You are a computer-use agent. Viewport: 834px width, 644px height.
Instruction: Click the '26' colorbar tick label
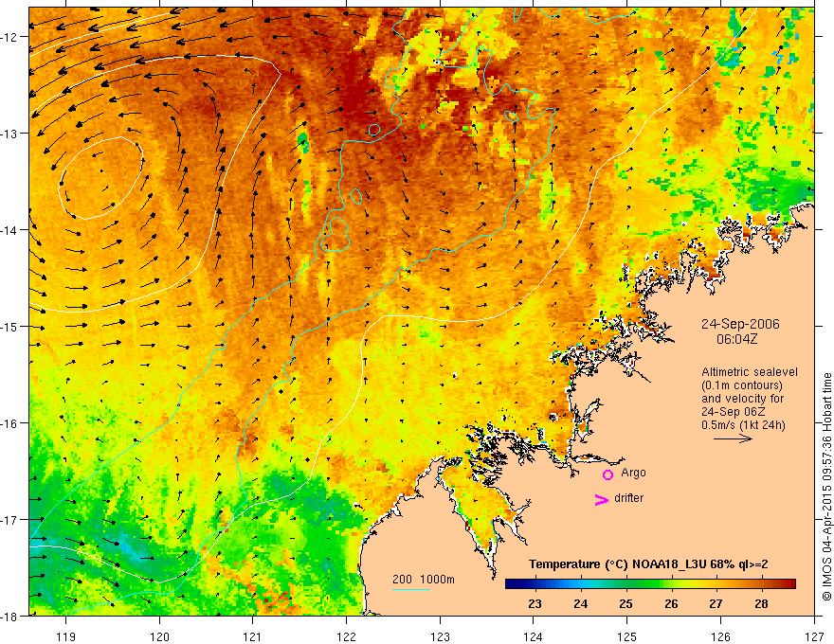point(671,603)
